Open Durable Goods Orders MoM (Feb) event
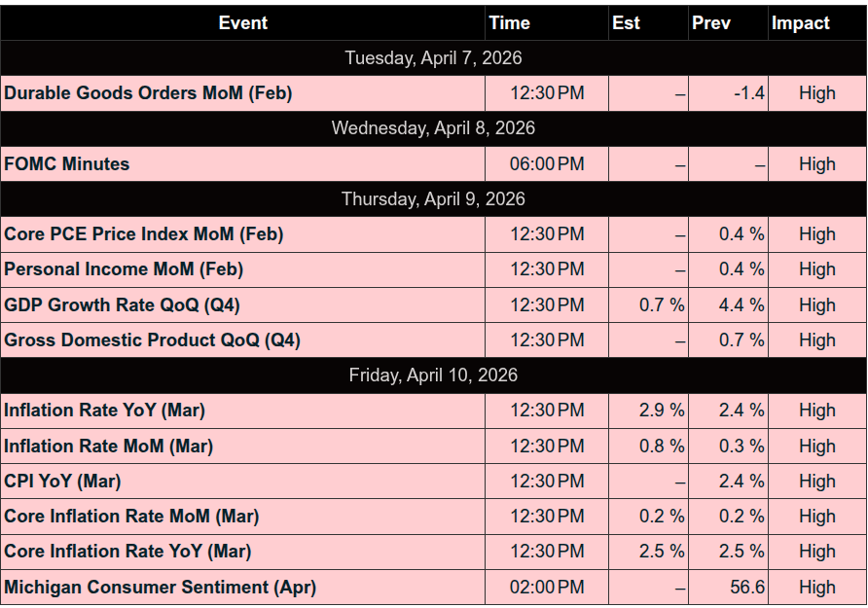This screenshot has height=608, width=868. [x=148, y=93]
